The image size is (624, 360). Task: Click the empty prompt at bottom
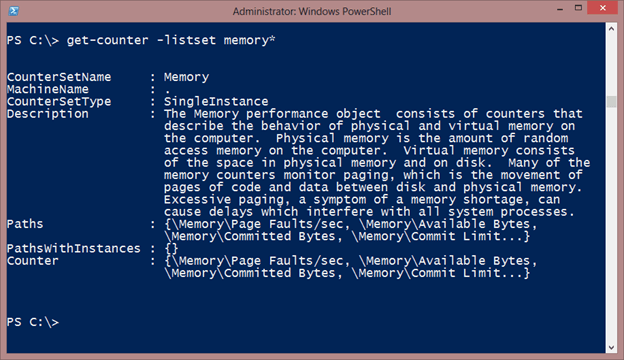(x=33, y=322)
